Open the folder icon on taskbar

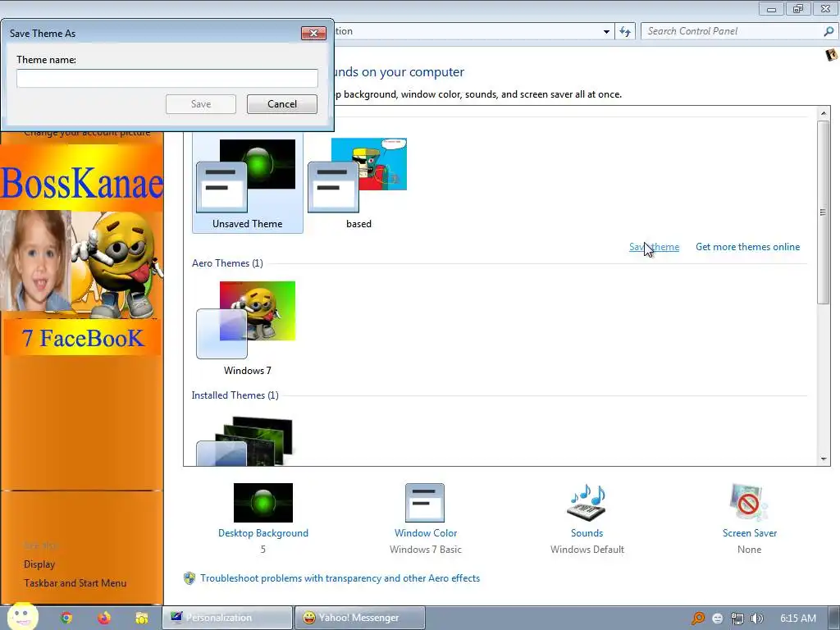(141, 618)
